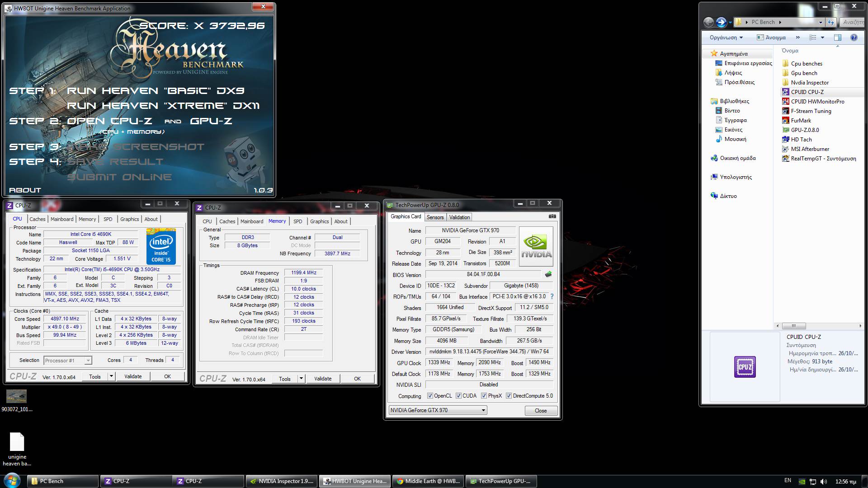
Task: Toggle the Explorer preview pane icon
Action: point(837,38)
